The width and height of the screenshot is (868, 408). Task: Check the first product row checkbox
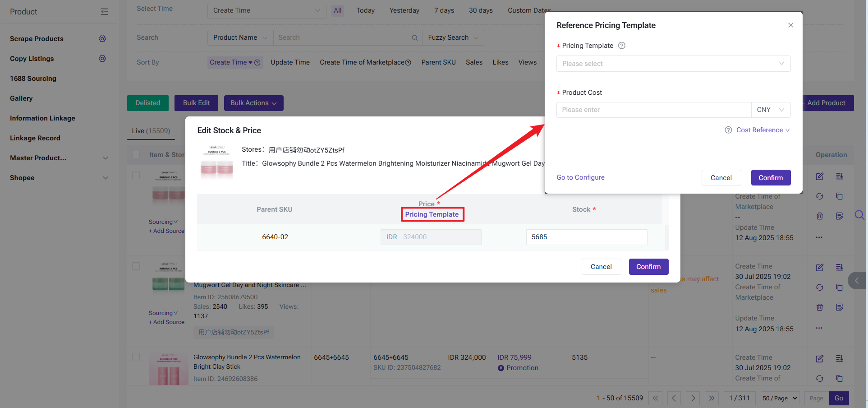pos(136,175)
